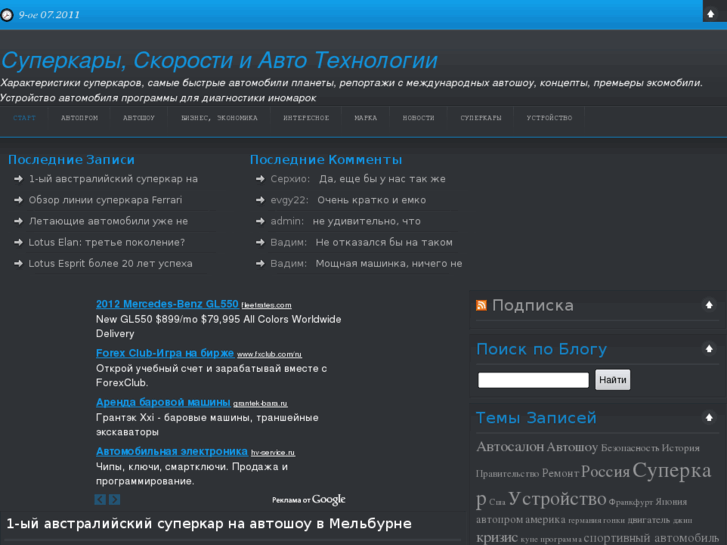
Task: Select the large Суперкар tag
Action: (x=593, y=485)
